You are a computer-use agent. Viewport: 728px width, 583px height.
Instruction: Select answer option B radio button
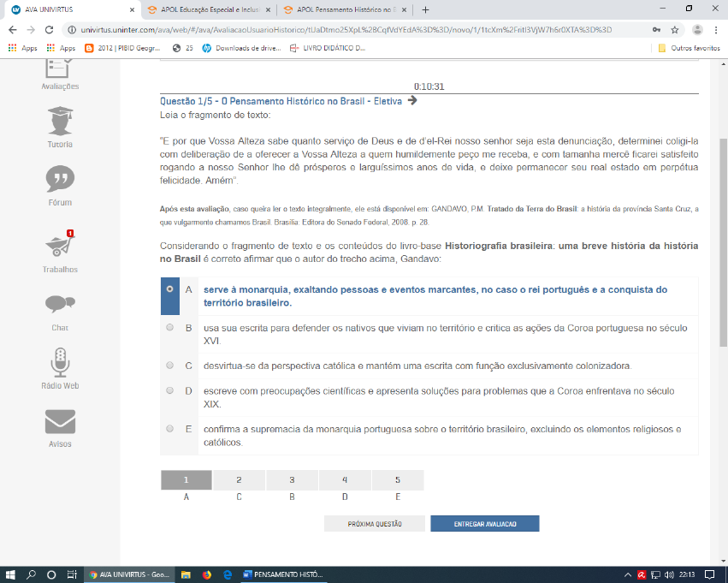click(169, 327)
